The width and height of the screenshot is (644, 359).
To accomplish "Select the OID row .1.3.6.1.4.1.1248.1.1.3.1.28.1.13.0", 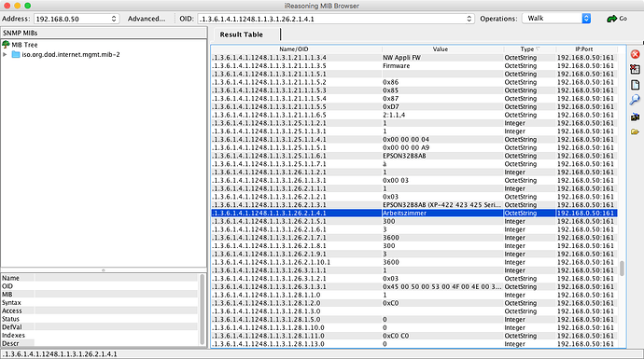I will [x=414, y=344].
